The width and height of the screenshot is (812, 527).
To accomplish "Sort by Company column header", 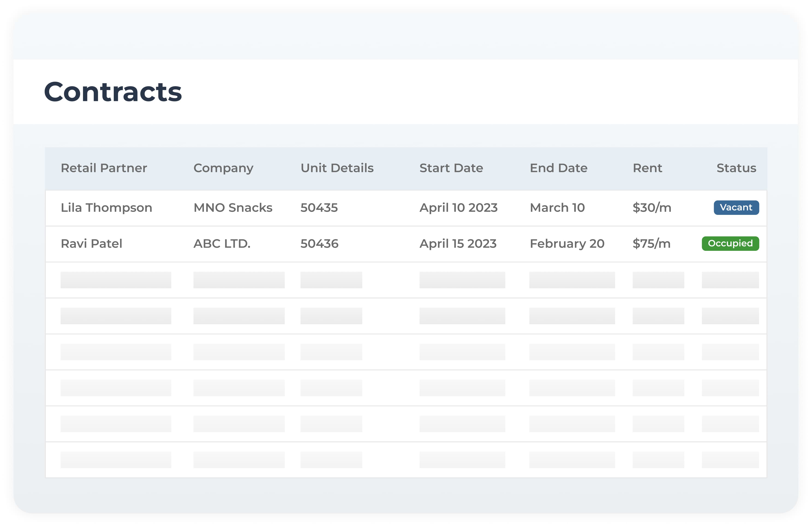I will [x=223, y=168].
